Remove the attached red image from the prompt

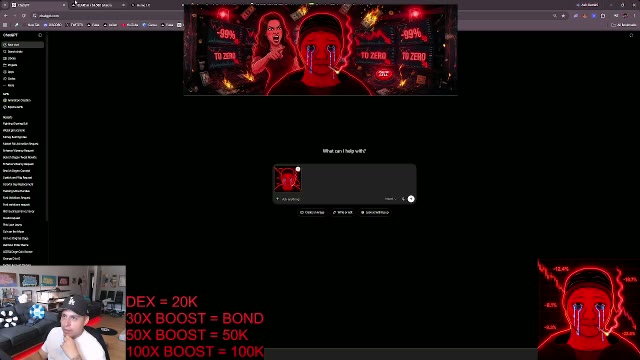tap(298, 169)
